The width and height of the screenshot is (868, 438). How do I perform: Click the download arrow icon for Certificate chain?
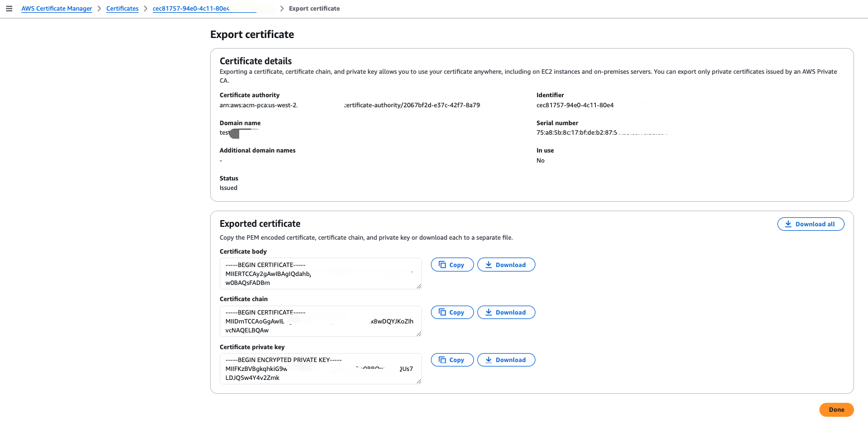point(488,312)
